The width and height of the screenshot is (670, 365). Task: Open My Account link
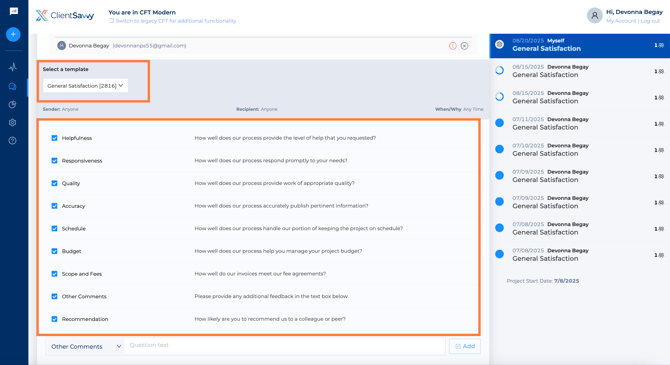(x=621, y=21)
